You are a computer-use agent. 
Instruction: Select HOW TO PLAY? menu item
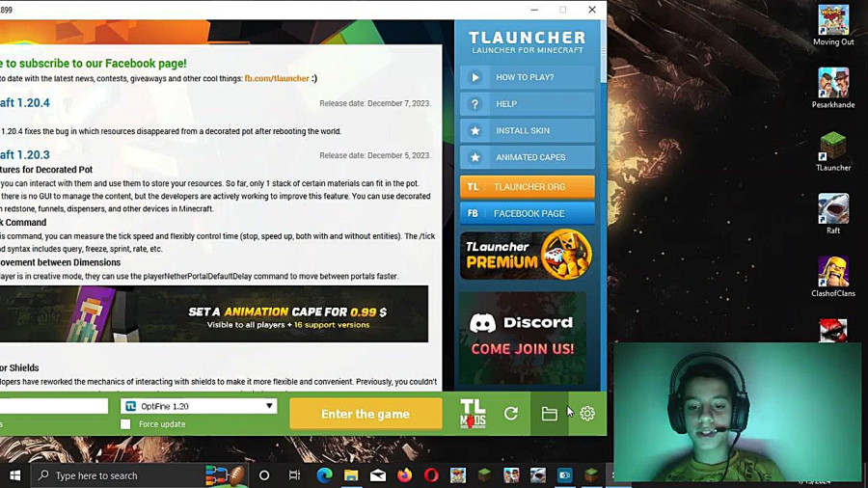pos(527,77)
